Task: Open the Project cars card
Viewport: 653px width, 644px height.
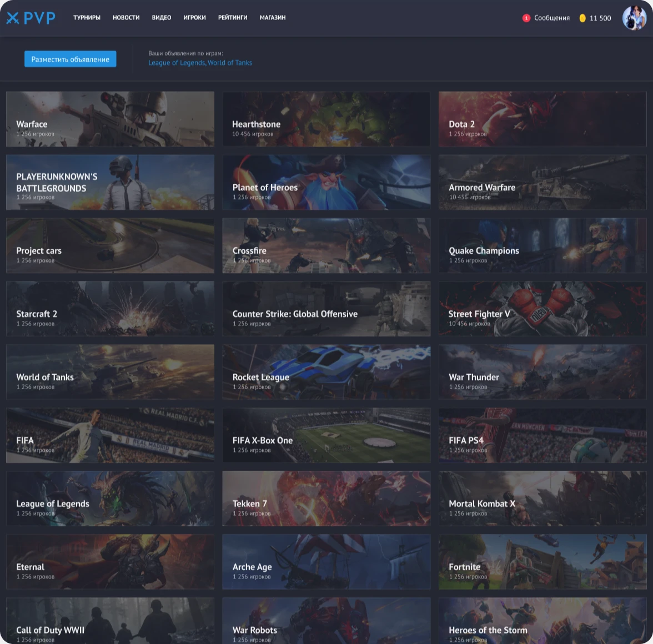Action: coord(110,245)
